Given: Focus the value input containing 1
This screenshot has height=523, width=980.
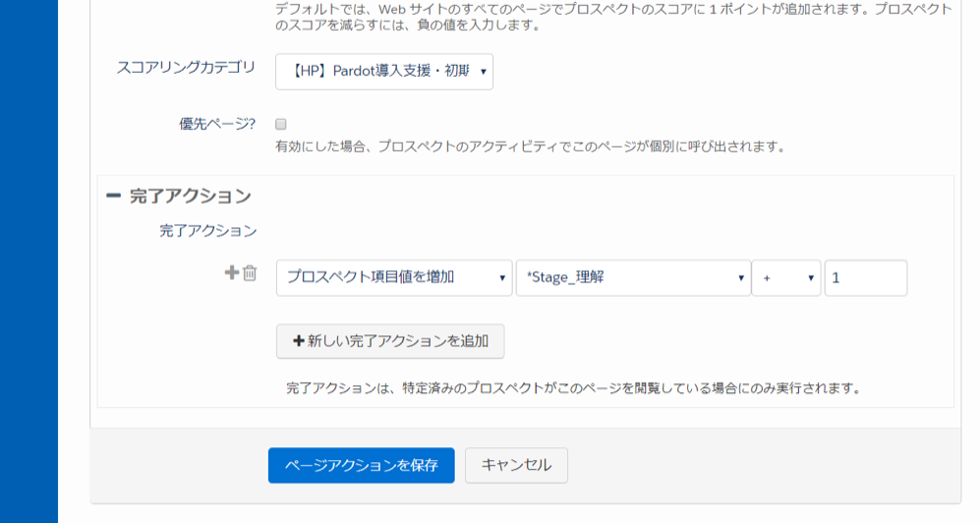Looking at the screenshot, I should pyautogui.click(x=866, y=277).
